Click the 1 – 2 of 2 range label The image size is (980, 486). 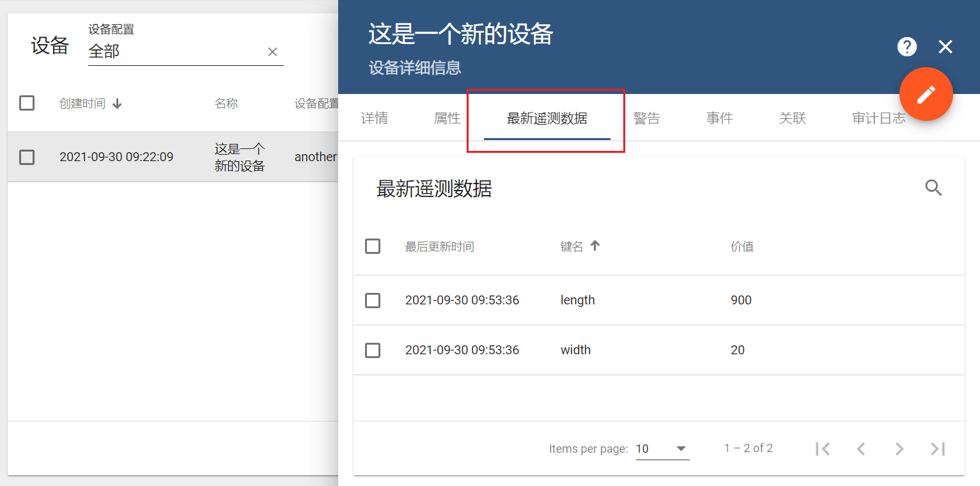point(749,448)
